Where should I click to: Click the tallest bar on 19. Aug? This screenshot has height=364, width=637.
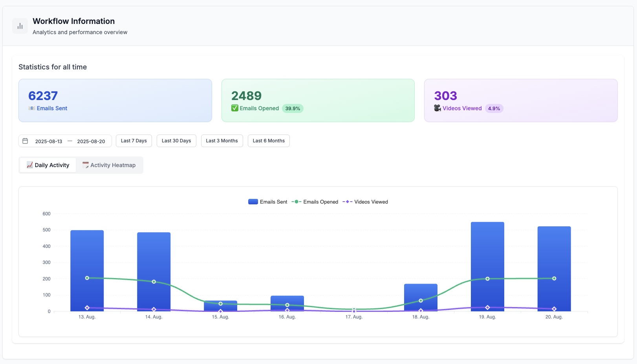(487, 267)
